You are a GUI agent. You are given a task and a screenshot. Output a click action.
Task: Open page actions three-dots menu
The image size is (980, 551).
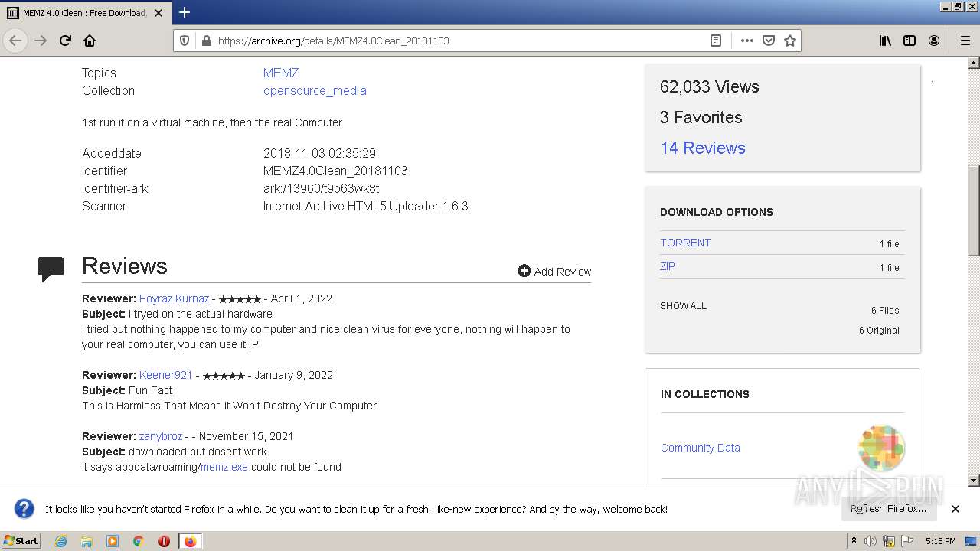point(747,41)
